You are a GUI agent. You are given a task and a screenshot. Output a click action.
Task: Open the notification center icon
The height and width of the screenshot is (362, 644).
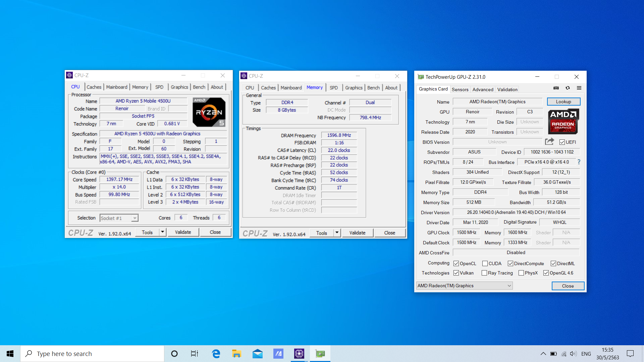630,354
